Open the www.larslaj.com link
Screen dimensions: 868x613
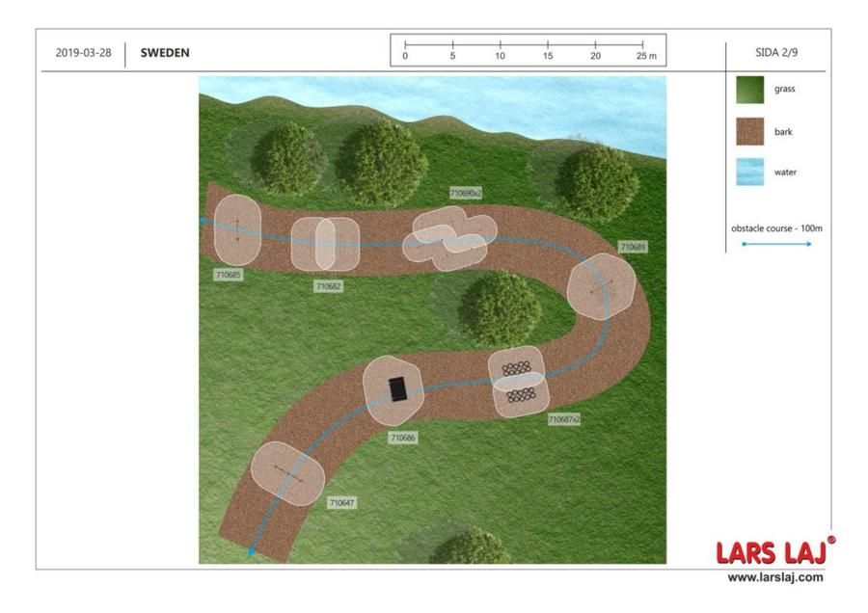point(775,577)
